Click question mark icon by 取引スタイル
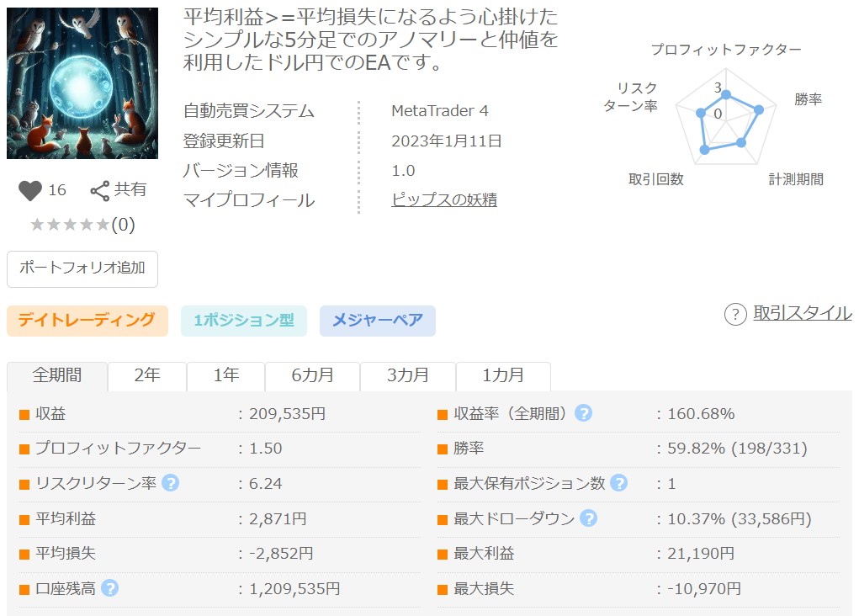 (735, 314)
